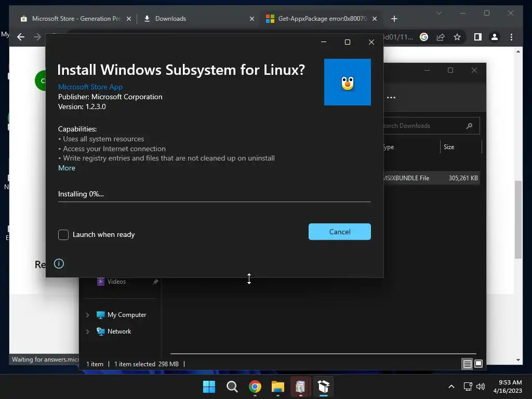Image resolution: width=532 pixels, height=399 pixels.
Task: Open the More capabilities link
Action: [x=67, y=168]
